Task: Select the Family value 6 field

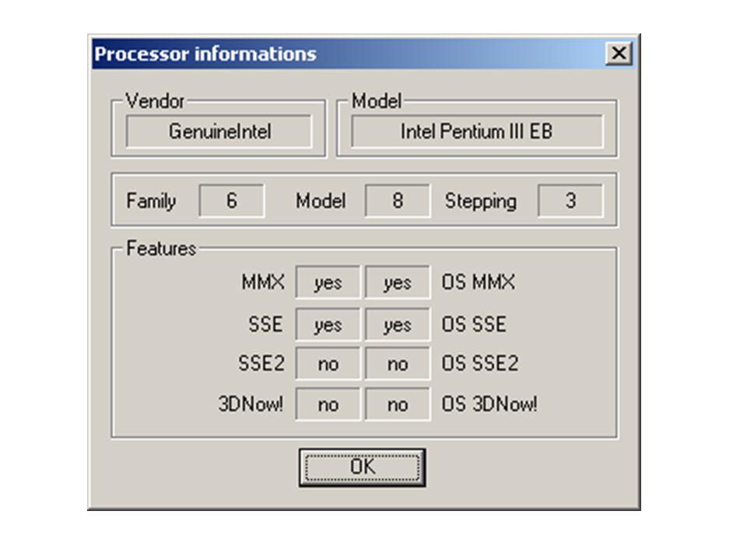Action: (232, 201)
